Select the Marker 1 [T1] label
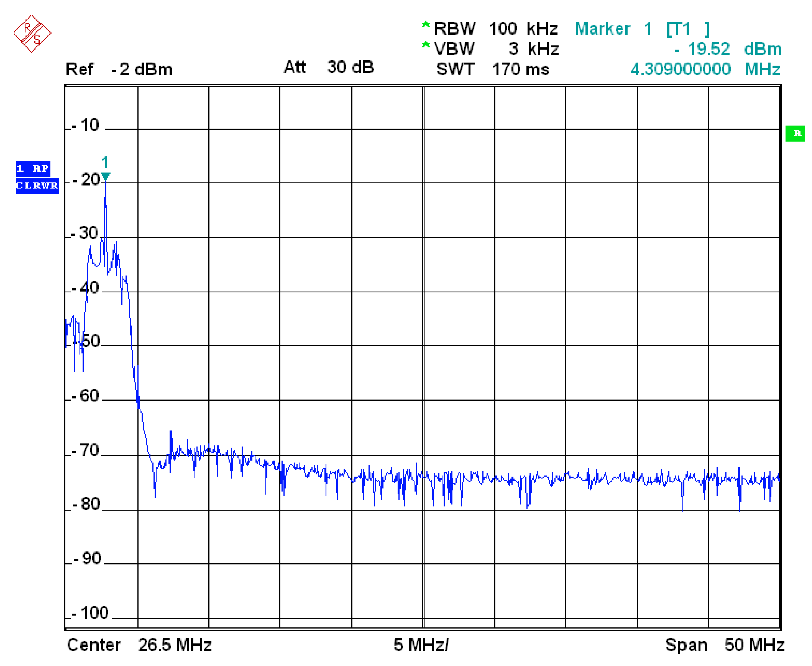 click(642, 29)
